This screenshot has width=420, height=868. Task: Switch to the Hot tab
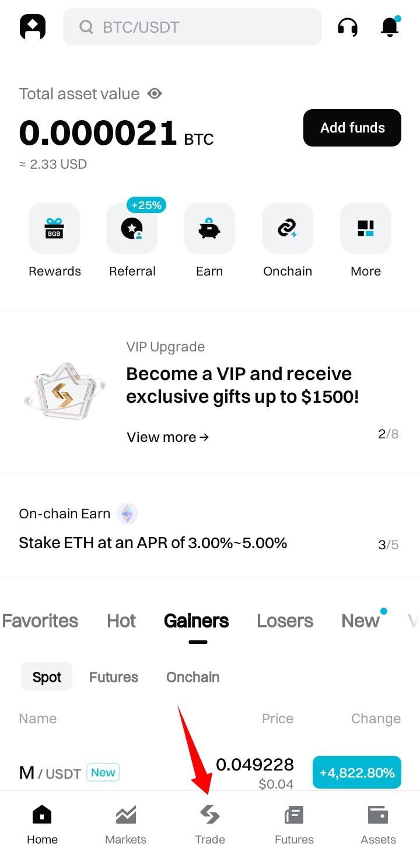[x=121, y=621]
